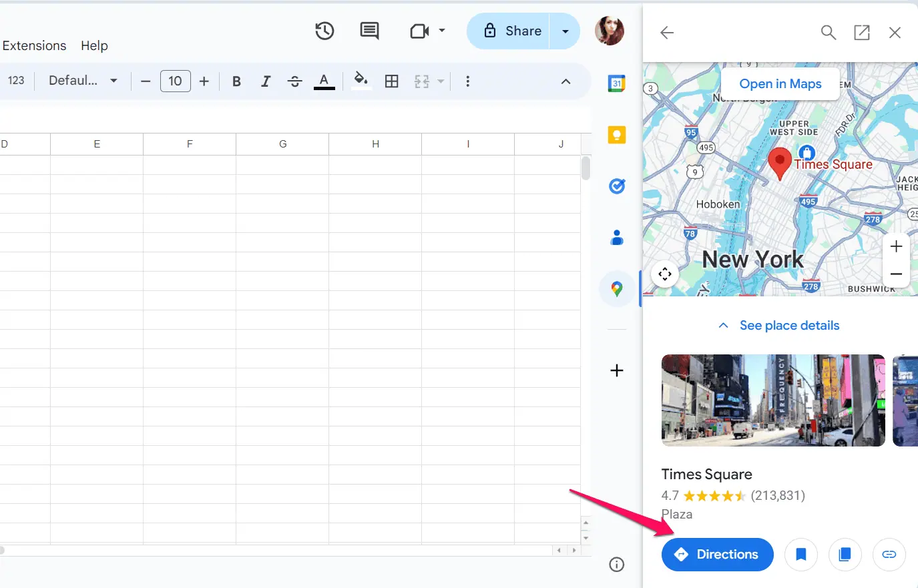This screenshot has width=918, height=588.
Task: Go back with the Maps panel arrow
Action: 667,32
